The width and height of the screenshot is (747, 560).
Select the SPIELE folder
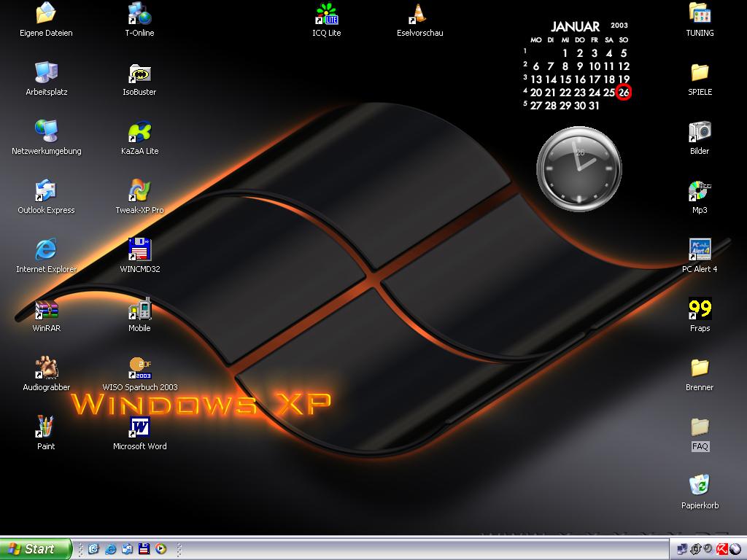coord(700,72)
